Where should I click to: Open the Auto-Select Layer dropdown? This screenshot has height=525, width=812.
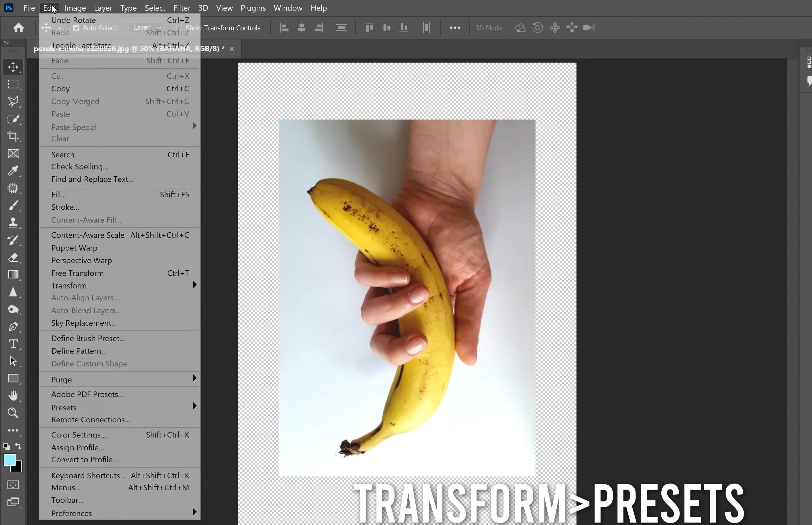(147, 27)
